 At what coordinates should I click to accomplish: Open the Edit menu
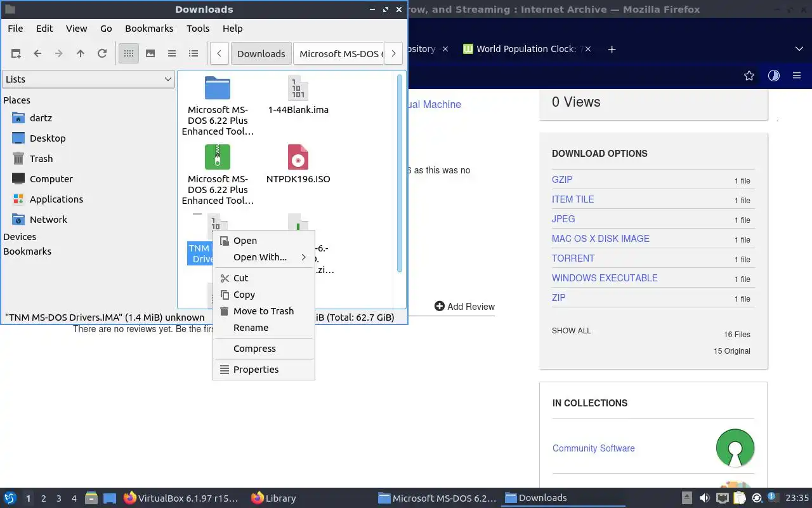click(44, 29)
